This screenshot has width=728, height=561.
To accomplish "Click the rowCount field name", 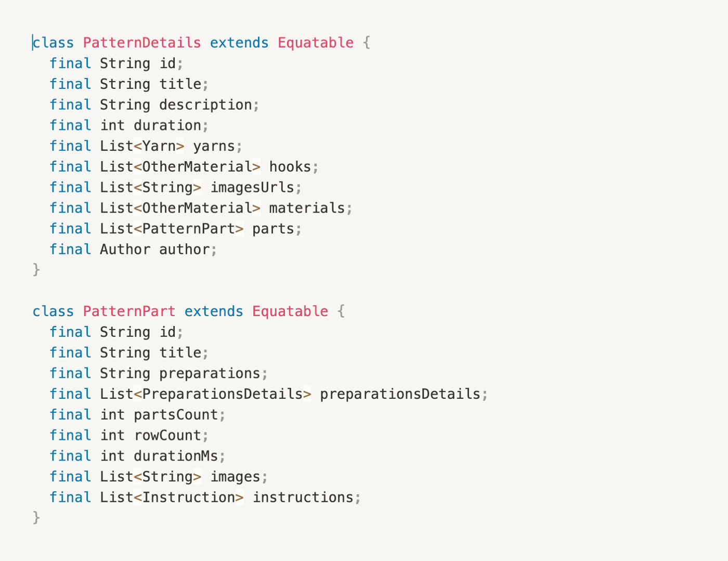I will click(167, 436).
